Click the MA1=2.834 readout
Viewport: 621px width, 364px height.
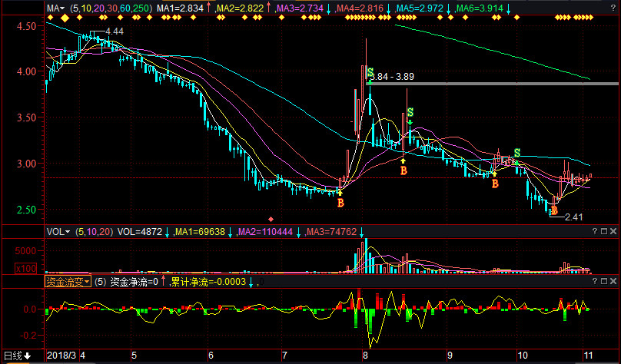click(180, 8)
